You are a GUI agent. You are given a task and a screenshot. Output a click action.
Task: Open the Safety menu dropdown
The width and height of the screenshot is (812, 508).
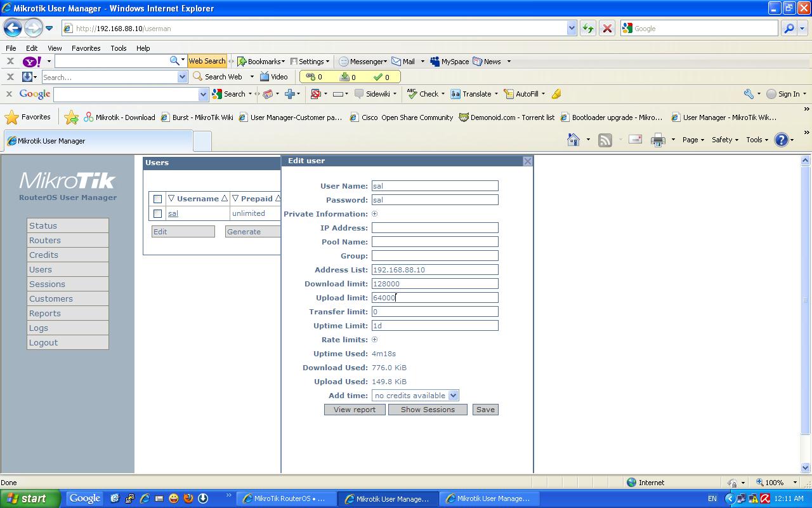pyautogui.click(x=725, y=140)
